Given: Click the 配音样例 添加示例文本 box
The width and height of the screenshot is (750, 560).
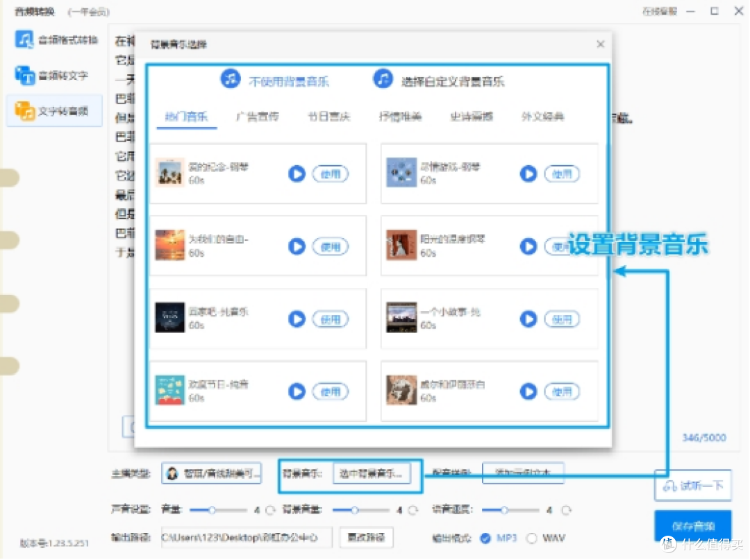Looking at the screenshot, I should click(523, 473).
